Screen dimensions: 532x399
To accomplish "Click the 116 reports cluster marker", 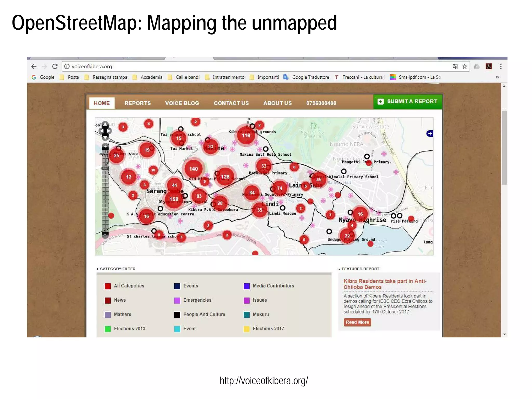I will tap(246, 135).
